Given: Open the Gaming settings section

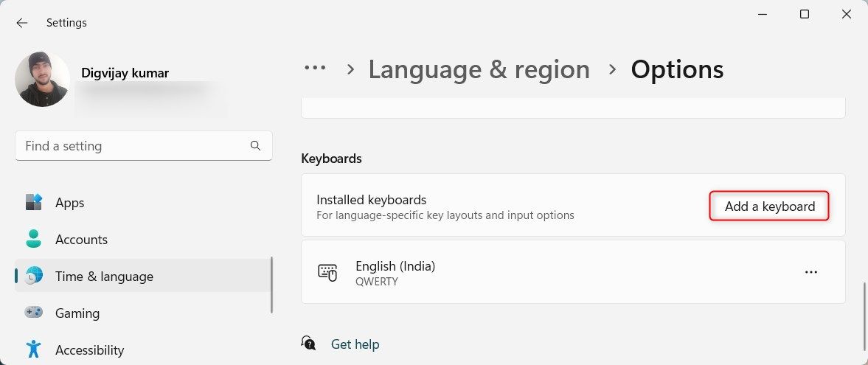Looking at the screenshot, I should click(77, 313).
